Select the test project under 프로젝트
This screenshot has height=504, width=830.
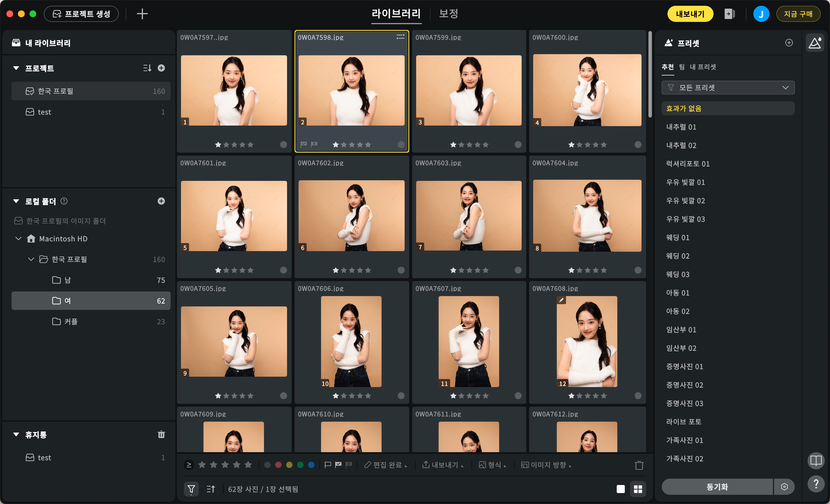pos(91,112)
